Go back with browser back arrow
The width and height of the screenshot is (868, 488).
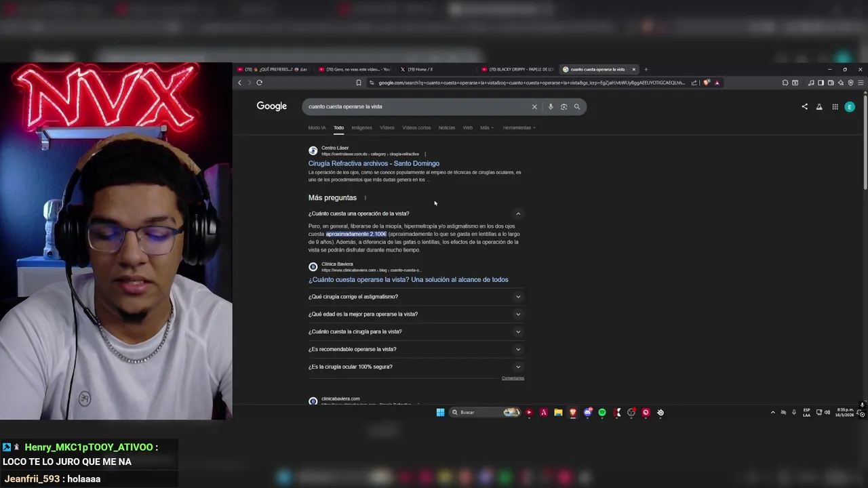[x=239, y=83]
